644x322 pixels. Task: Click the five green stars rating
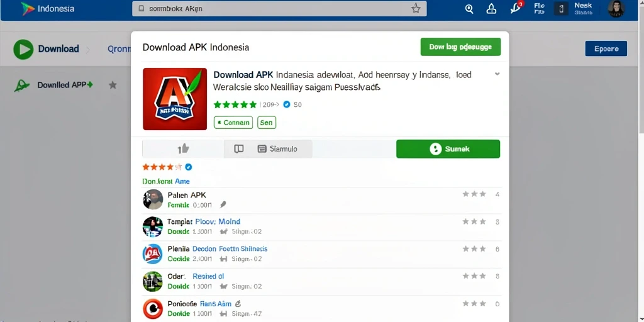tap(235, 105)
